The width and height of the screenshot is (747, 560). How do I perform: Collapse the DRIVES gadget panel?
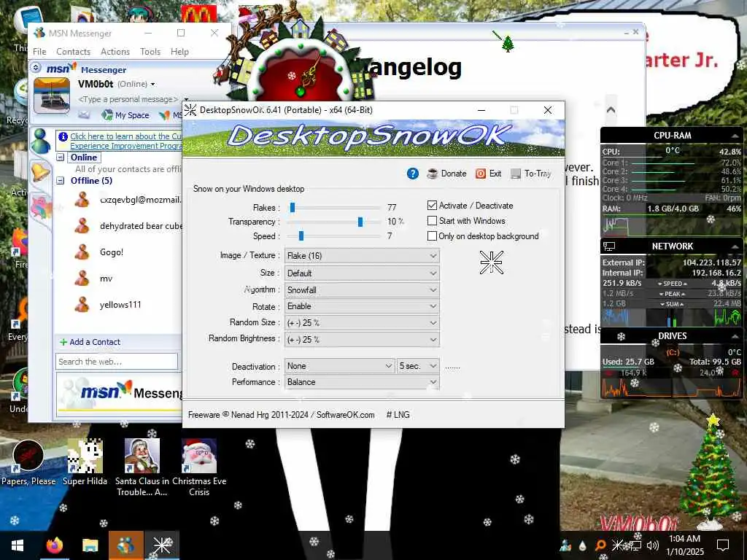[735, 335]
